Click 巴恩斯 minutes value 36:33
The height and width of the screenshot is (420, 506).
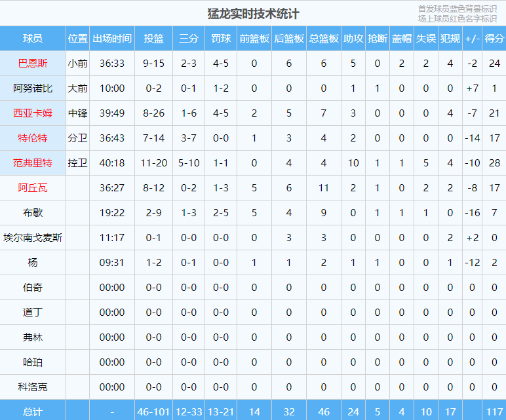pos(112,63)
